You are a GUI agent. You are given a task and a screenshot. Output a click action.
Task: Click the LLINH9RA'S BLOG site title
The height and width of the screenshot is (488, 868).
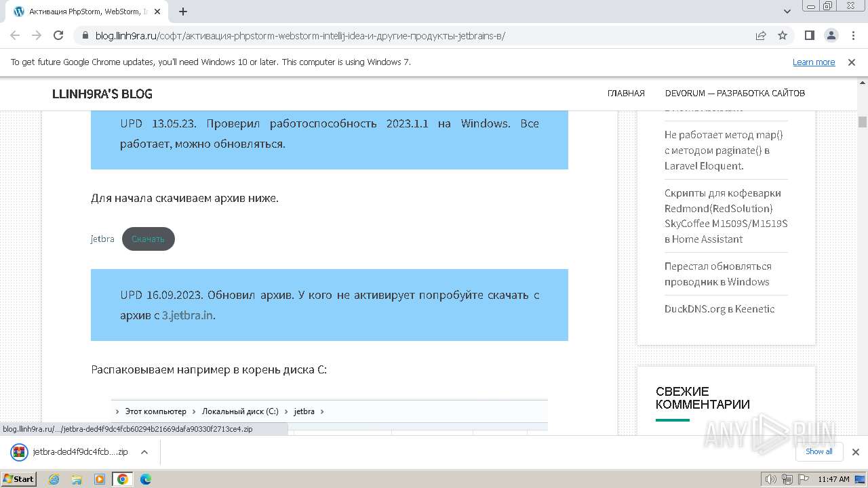pos(102,94)
